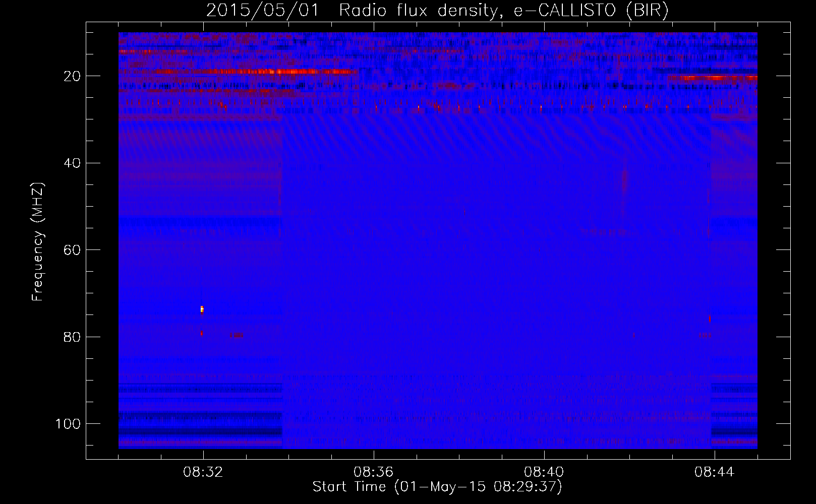Click the 20 frequency tick label

(x=73, y=76)
